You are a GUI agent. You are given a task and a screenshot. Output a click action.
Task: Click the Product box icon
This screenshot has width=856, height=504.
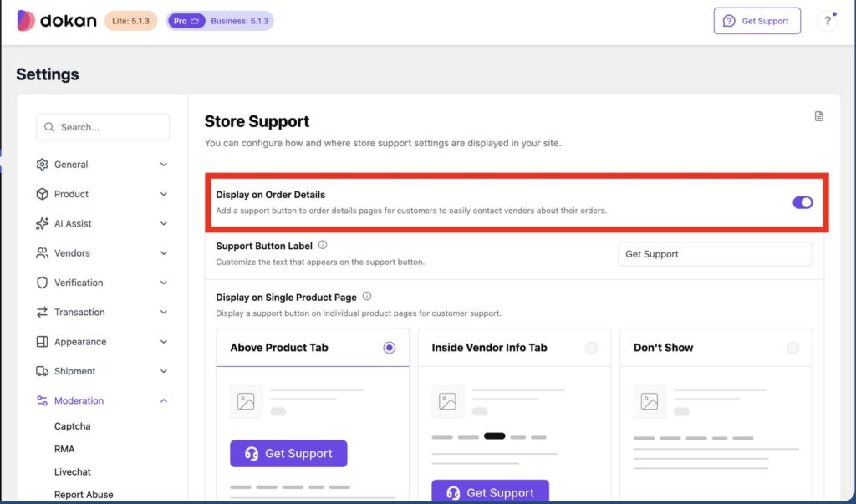42,194
